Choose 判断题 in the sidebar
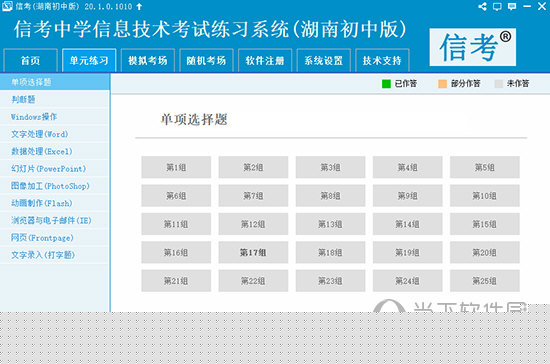Image resolution: width=550 pixels, height=364 pixels. click(x=55, y=99)
